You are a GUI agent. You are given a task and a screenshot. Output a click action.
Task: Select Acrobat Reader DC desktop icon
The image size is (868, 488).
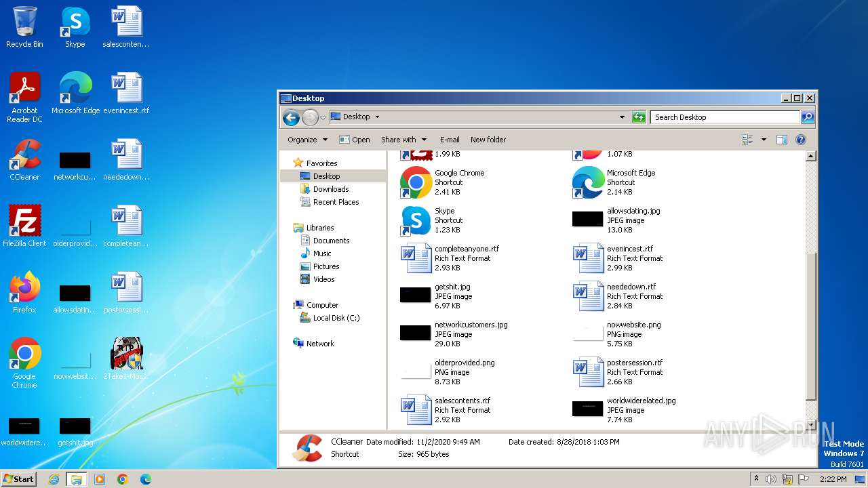[24, 97]
